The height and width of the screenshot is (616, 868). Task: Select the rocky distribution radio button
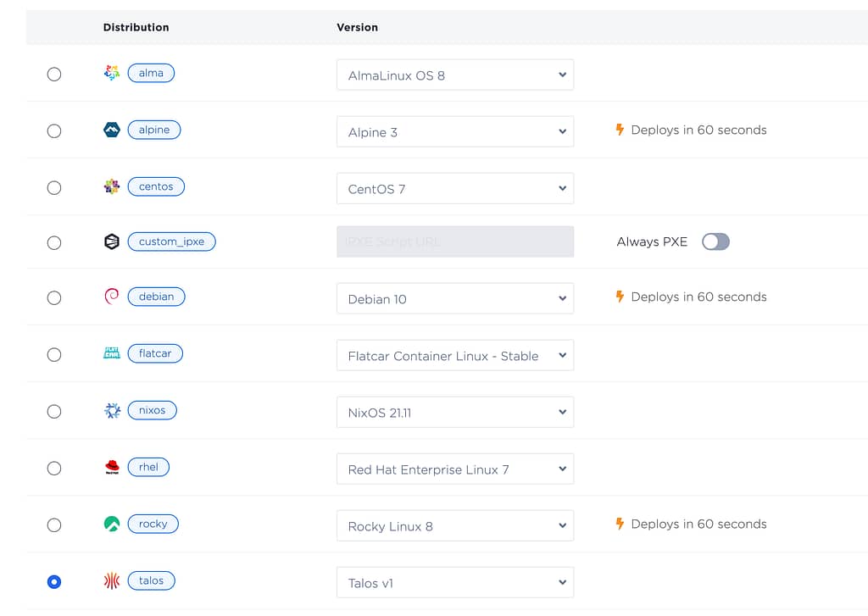pos(54,525)
